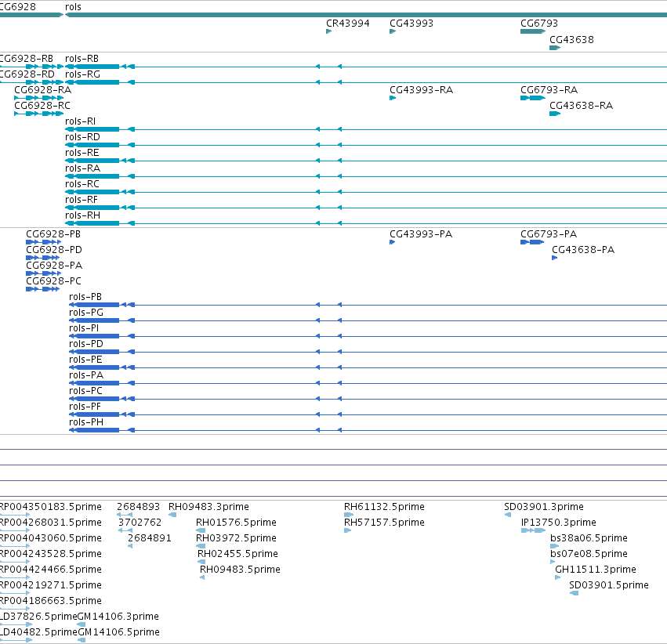The image size is (667, 644).
Task: Click the RH09483.5prime EST label
Action: pos(240,570)
